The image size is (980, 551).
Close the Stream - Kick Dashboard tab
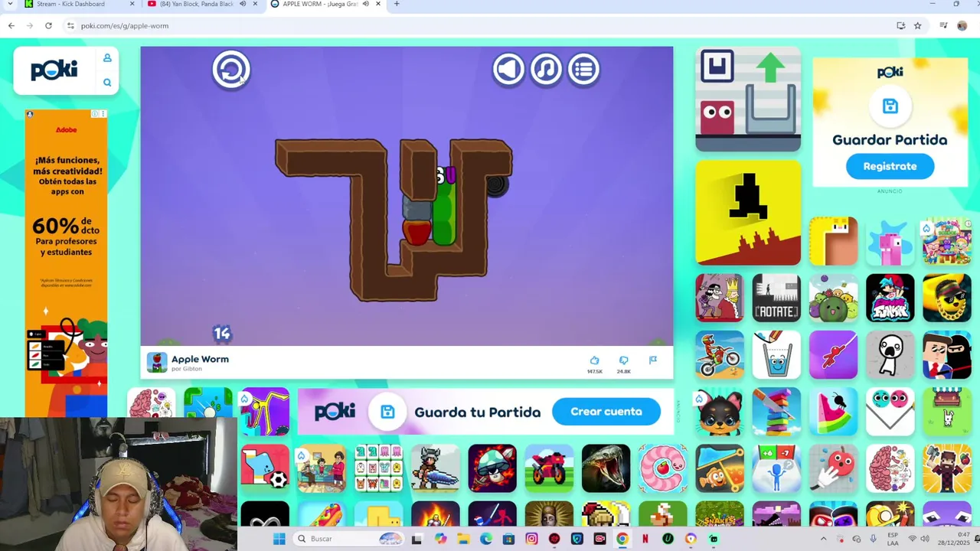132,4
